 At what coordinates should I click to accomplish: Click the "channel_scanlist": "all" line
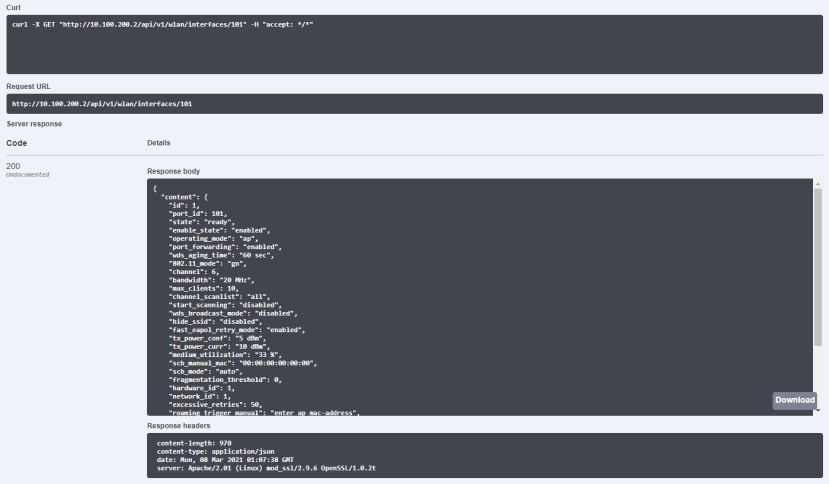219,297
